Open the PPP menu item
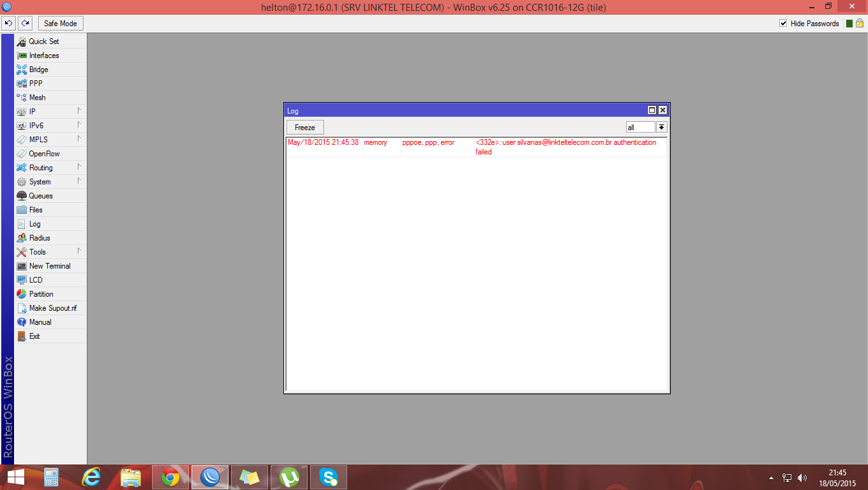 [x=50, y=84]
